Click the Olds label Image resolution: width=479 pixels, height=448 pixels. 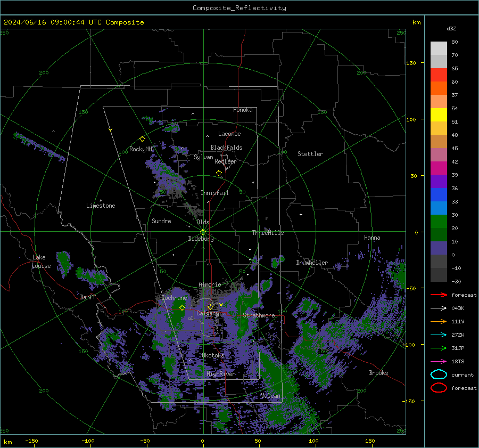203,222
